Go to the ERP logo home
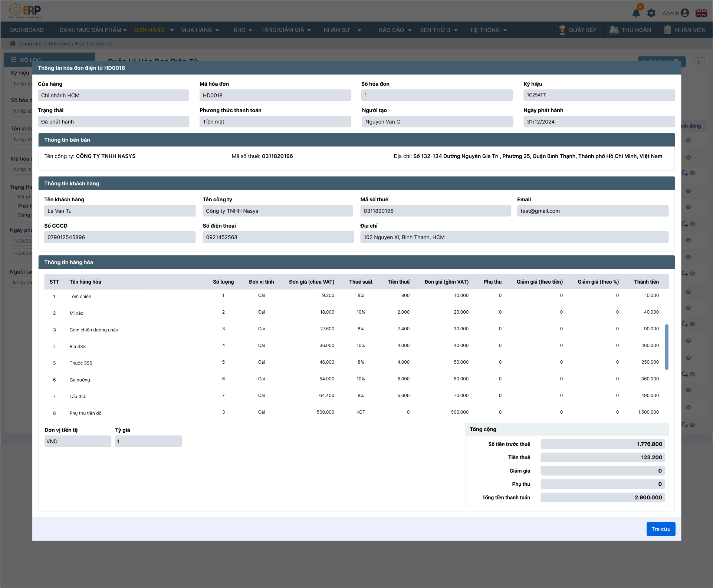The height and width of the screenshot is (588, 713). [25, 11]
